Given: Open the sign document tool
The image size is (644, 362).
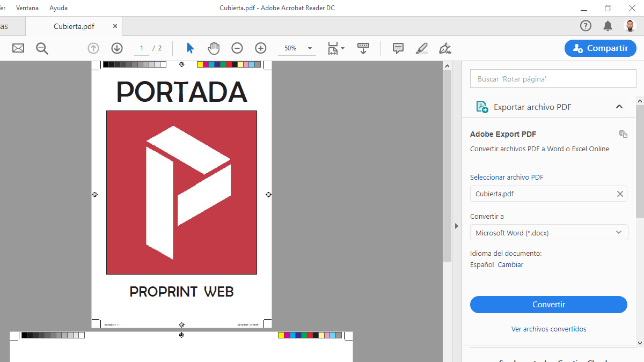Looking at the screenshot, I should click(x=445, y=48).
